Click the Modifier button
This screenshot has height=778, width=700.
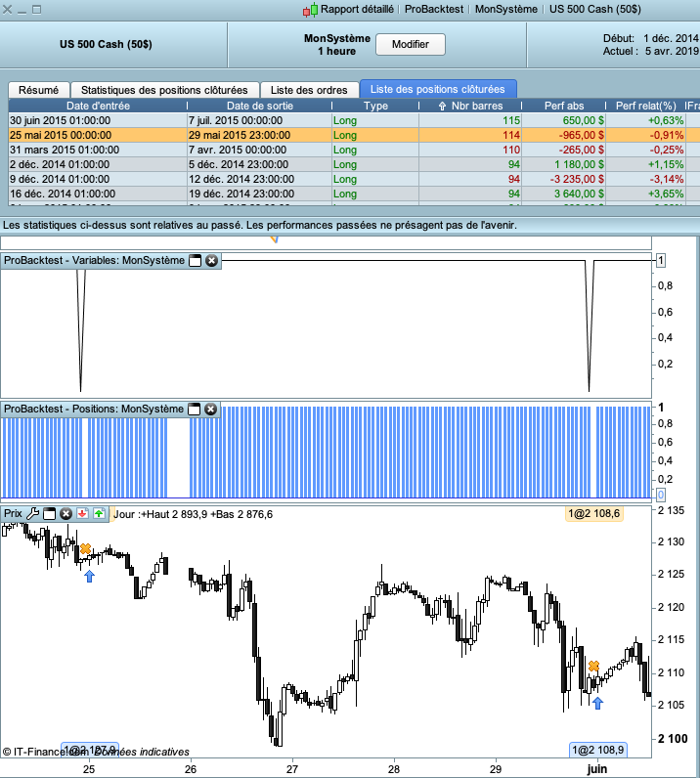(410, 44)
